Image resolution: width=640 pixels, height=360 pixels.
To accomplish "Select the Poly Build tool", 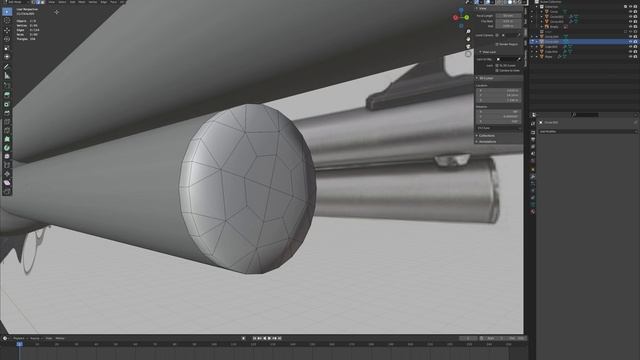I will pos(7,139).
